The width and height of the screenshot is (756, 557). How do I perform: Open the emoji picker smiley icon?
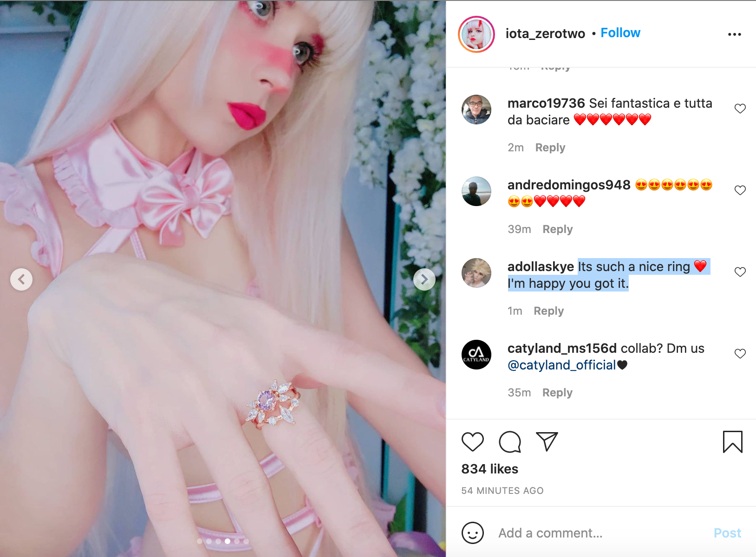(473, 533)
